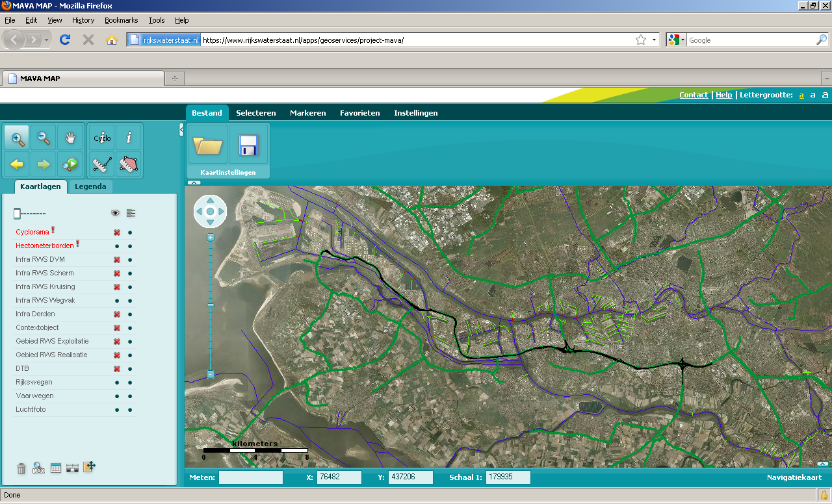This screenshot has height=504, width=832.
Task: Switch to the Legenda tab
Action: click(90, 186)
